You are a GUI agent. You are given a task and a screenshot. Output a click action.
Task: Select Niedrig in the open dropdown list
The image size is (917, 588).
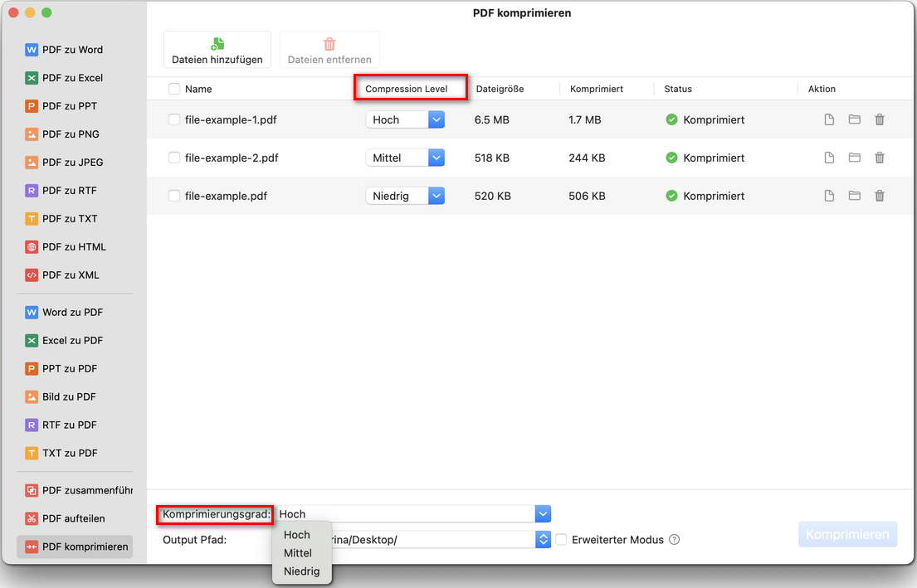[301, 571]
